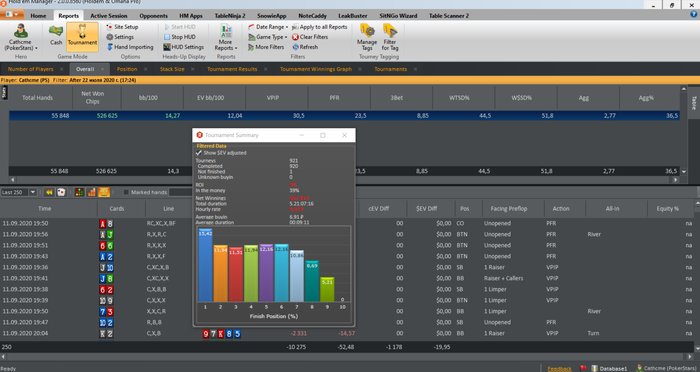Viewport: 700px width, 372px height.
Task: Sort by the Net Won Chips column
Action: [x=94, y=97]
